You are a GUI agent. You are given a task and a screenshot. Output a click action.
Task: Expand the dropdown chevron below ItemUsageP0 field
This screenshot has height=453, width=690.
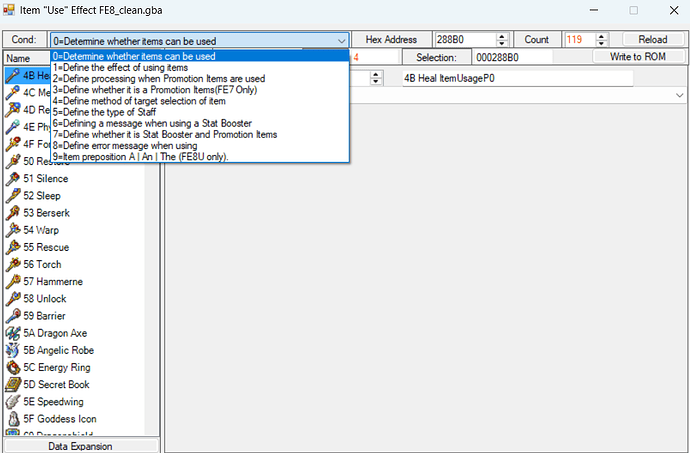[679, 96]
